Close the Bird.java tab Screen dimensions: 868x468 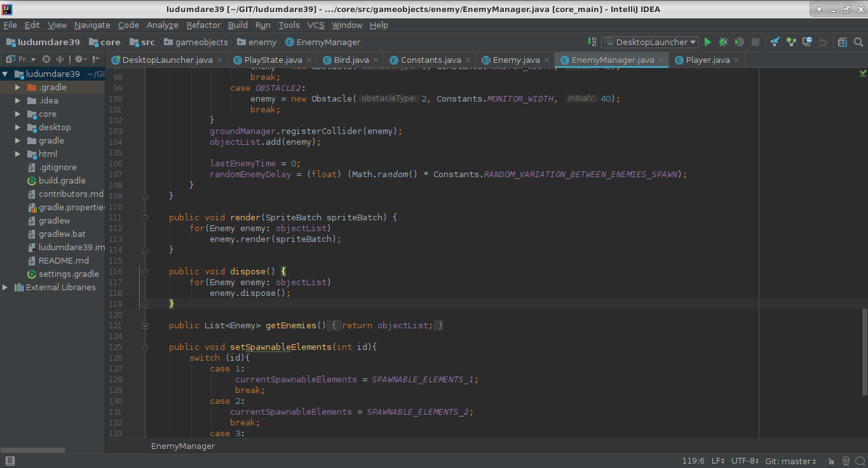click(x=376, y=60)
